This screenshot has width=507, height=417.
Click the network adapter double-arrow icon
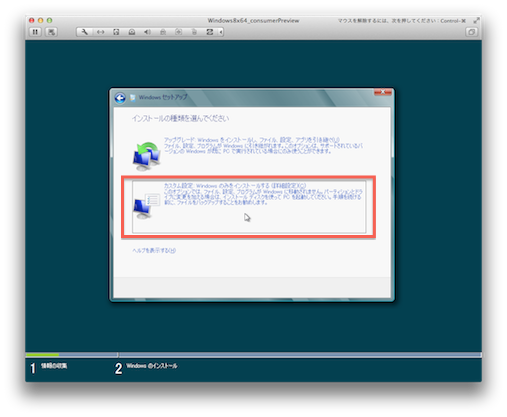pyautogui.click(x=100, y=32)
